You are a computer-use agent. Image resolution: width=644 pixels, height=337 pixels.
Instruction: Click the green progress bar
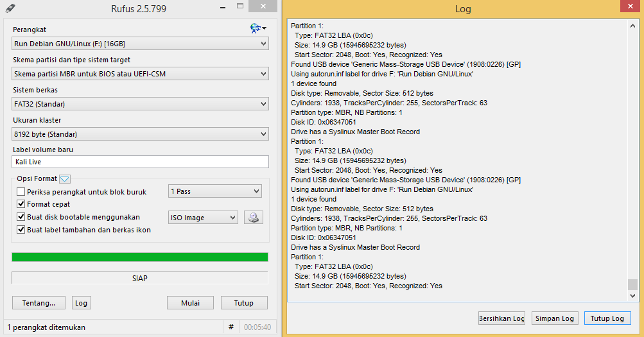[x=140, y=257]
